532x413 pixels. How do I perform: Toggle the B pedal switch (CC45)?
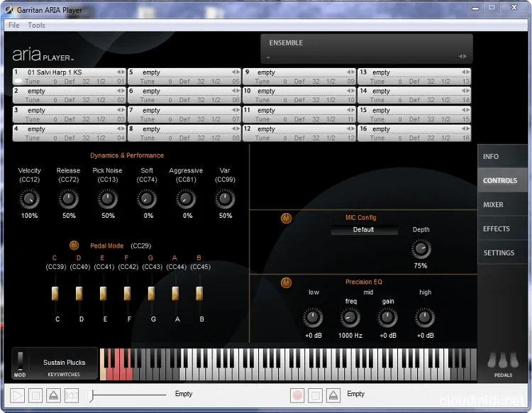click(x=199, y=294)
